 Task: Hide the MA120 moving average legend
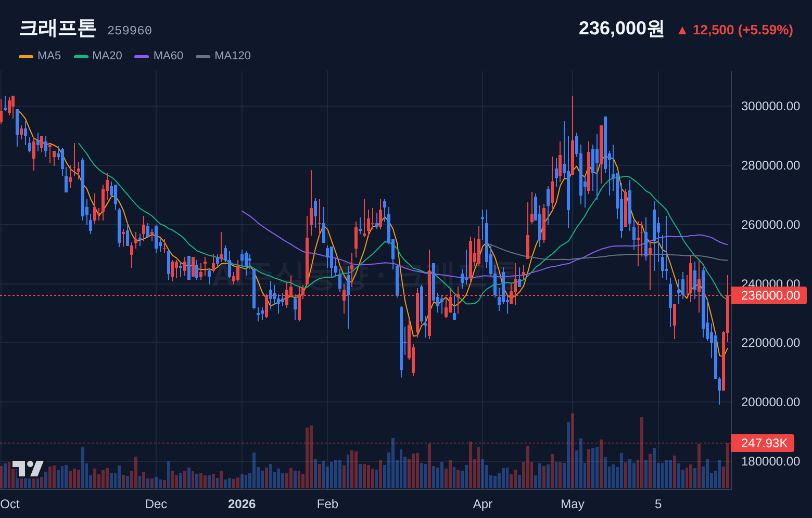coord(223,56)
